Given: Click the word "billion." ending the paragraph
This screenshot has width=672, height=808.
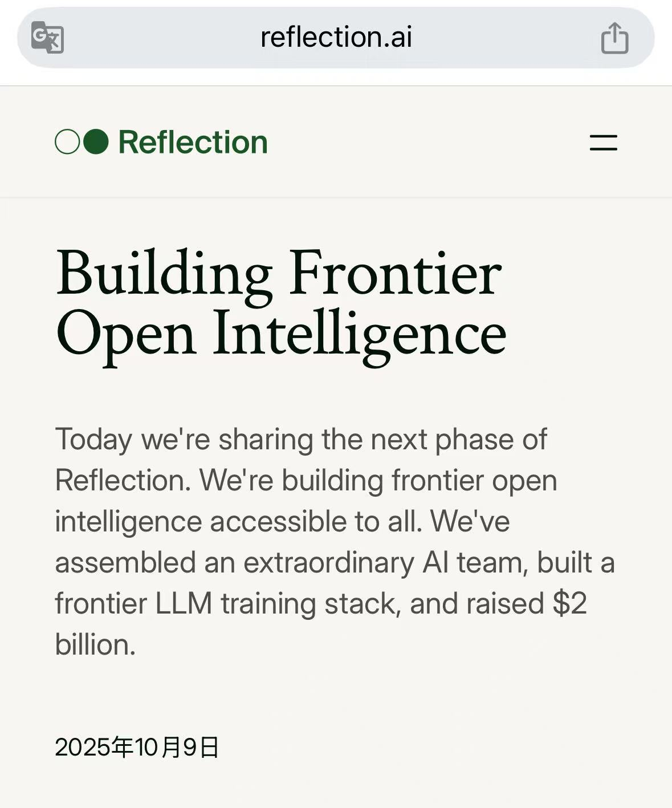Looking at the screenshot, I should pyautogui.click(x=95, y=645).
